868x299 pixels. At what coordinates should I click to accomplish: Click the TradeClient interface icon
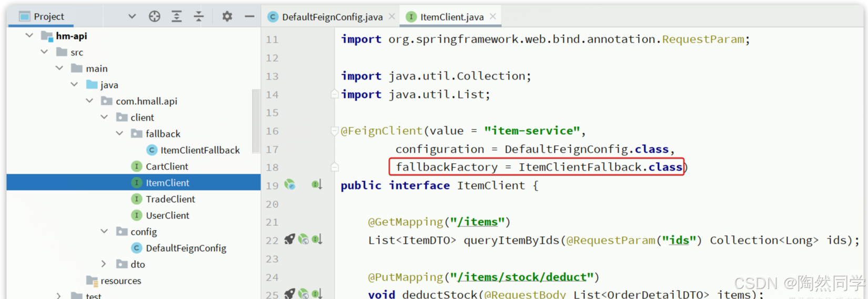tap(137, 199)
